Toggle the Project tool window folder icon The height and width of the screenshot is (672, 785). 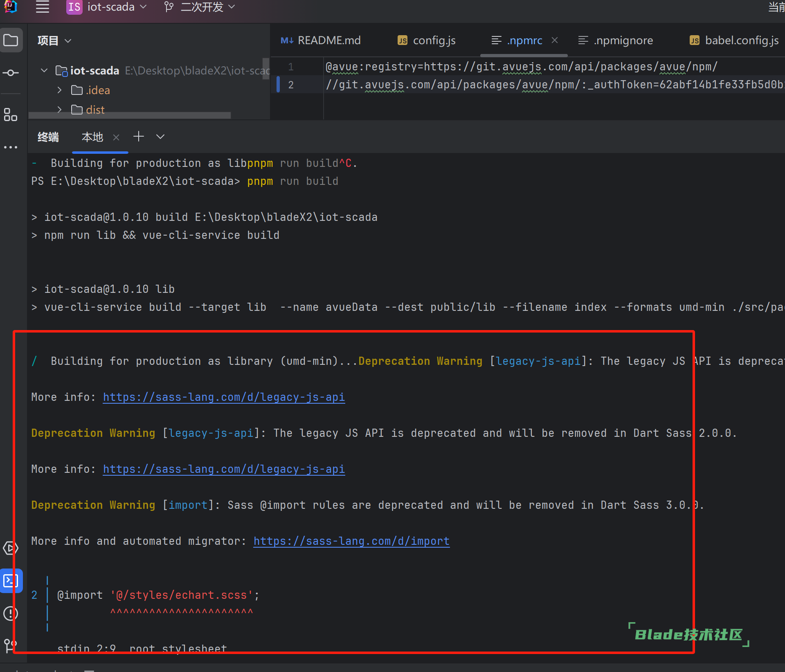(x=11, y=40)
